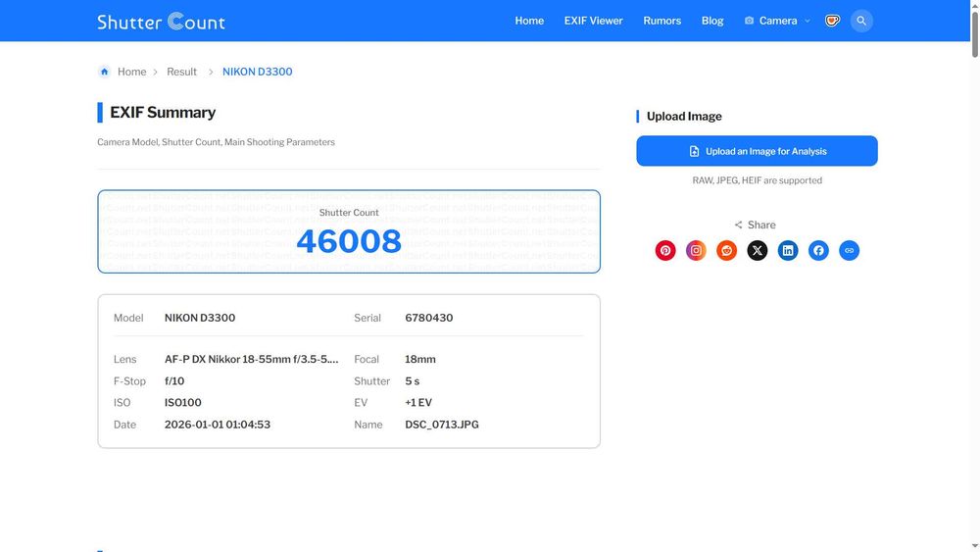The image size is (980, 552).
Task: Share on X
Action: point(757,250)
